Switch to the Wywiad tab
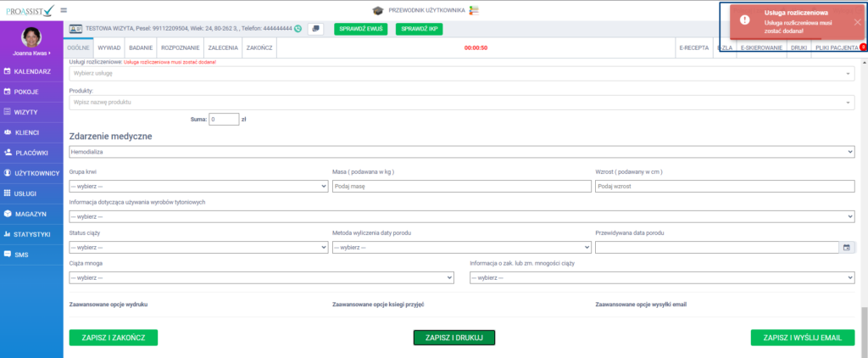This screenshot has width=868, height=358. [109, 48]
